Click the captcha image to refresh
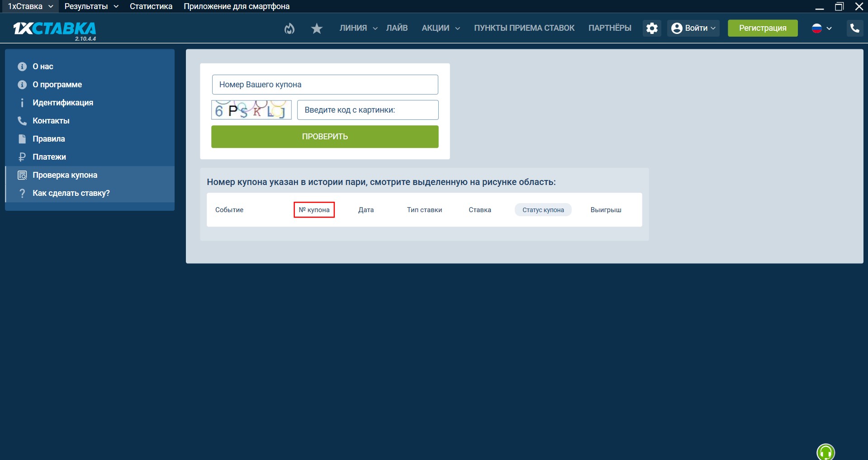 click(x=251, y=110)
